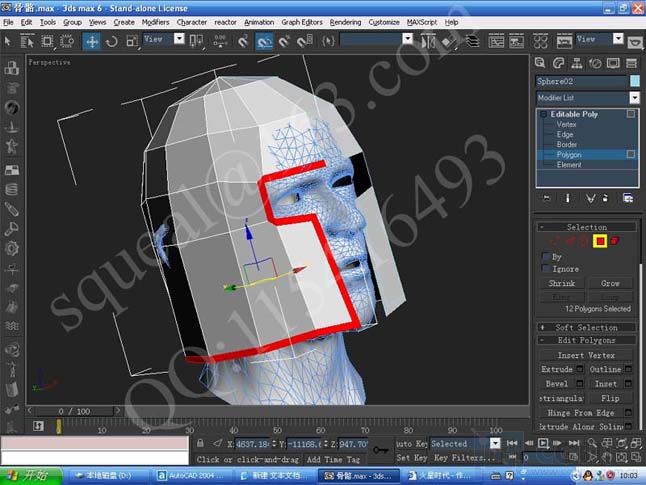Click the Go to End playback button

[x=574, y=443]
